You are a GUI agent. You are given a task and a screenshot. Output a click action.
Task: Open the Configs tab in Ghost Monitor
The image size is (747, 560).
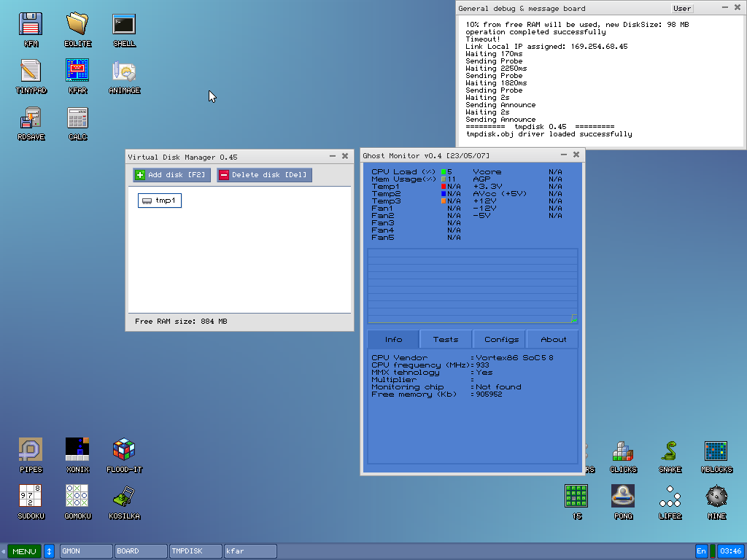(x=499, y=339)
